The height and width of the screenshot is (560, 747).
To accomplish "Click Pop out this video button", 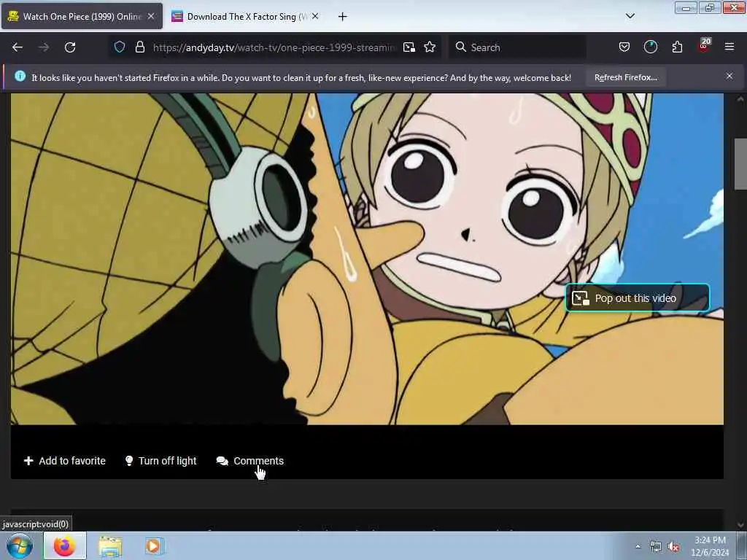I will 638,298.
